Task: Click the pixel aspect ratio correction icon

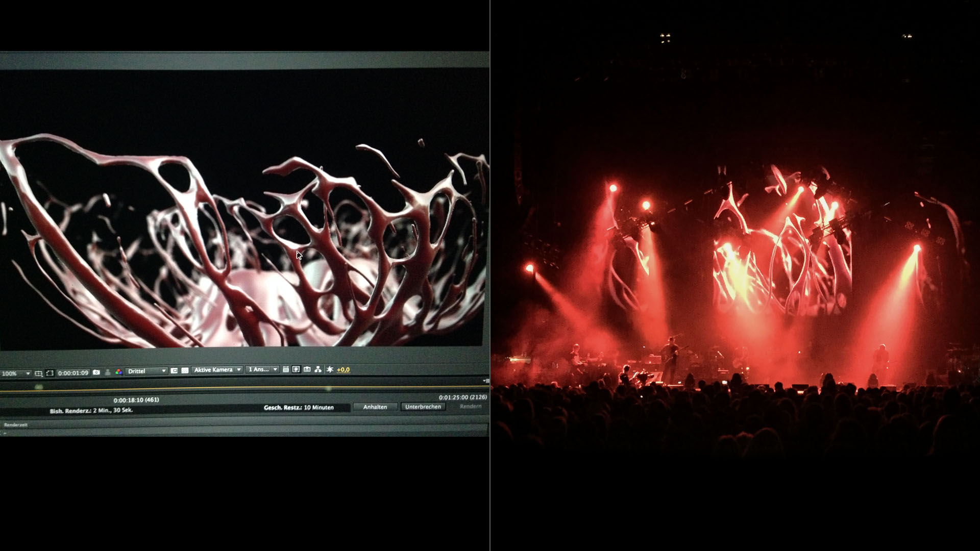Action: click(x=286, y=369)
